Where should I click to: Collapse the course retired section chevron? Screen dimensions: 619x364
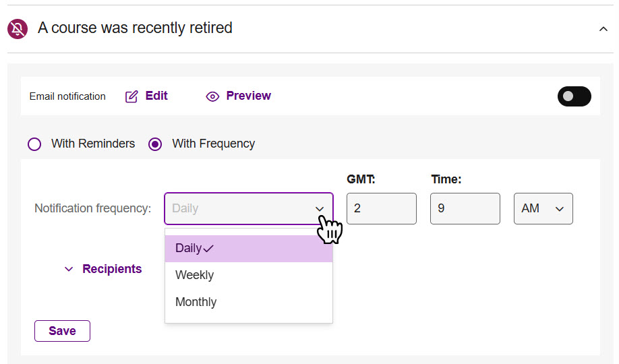click(603, 29)
